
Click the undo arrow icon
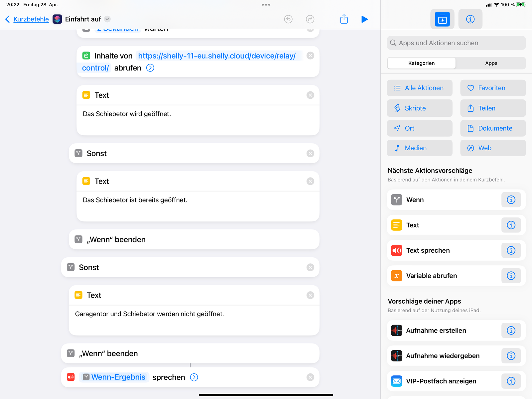[x=288, y=19]
